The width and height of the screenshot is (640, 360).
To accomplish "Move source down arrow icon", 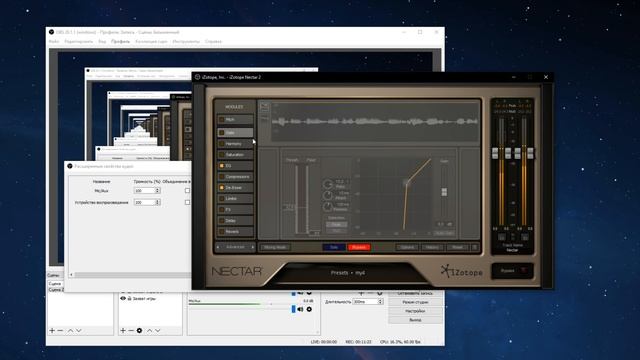I will tap(158, 331).
